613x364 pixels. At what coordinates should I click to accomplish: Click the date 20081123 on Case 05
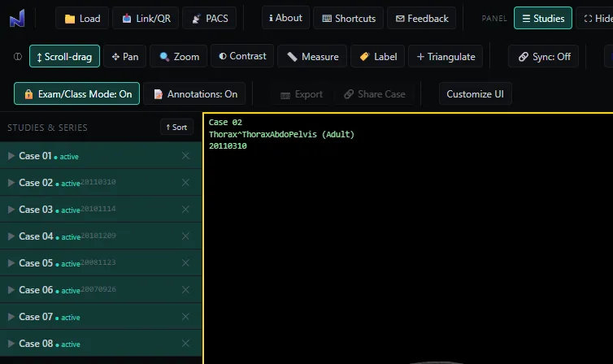point(98,262)
